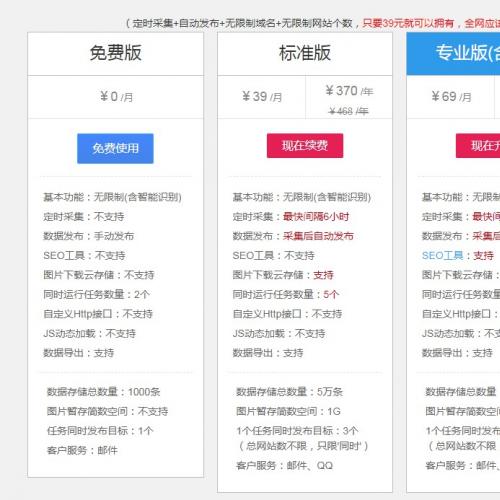
Task: Choose the ¥370/年 yearly price option
Action: tap(349, 91)
